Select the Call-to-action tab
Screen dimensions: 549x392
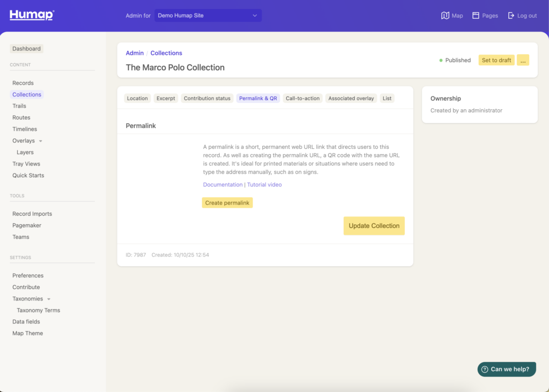(x=302, y=99)
